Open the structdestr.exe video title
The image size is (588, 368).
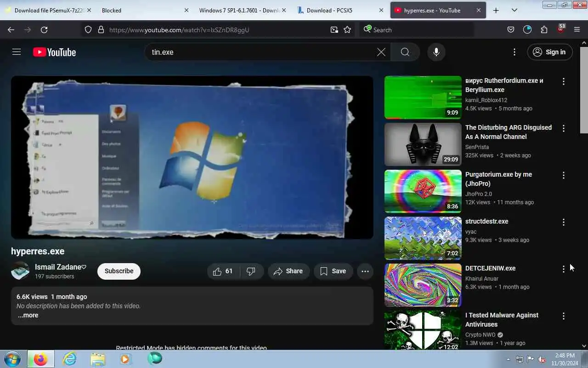pos(486,221)
